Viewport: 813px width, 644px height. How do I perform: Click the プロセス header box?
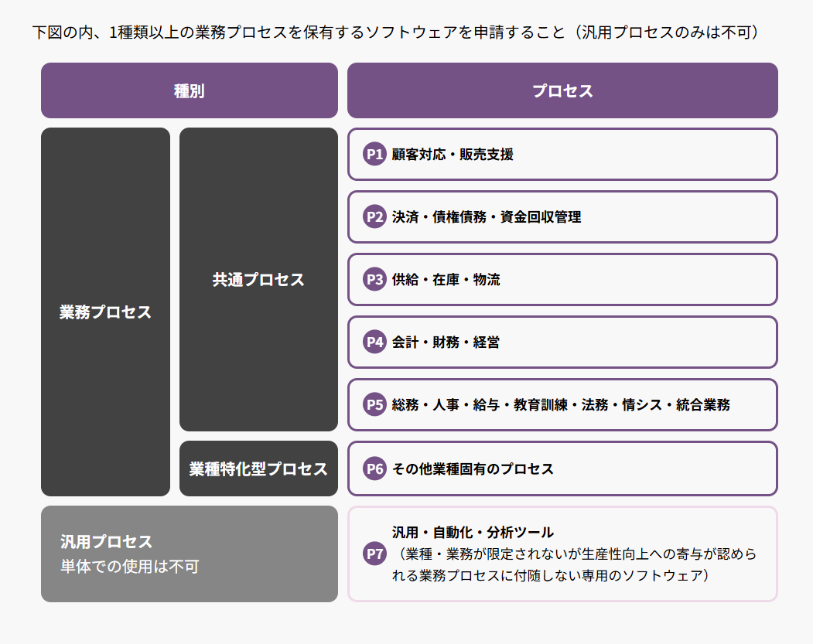[562, 90]
